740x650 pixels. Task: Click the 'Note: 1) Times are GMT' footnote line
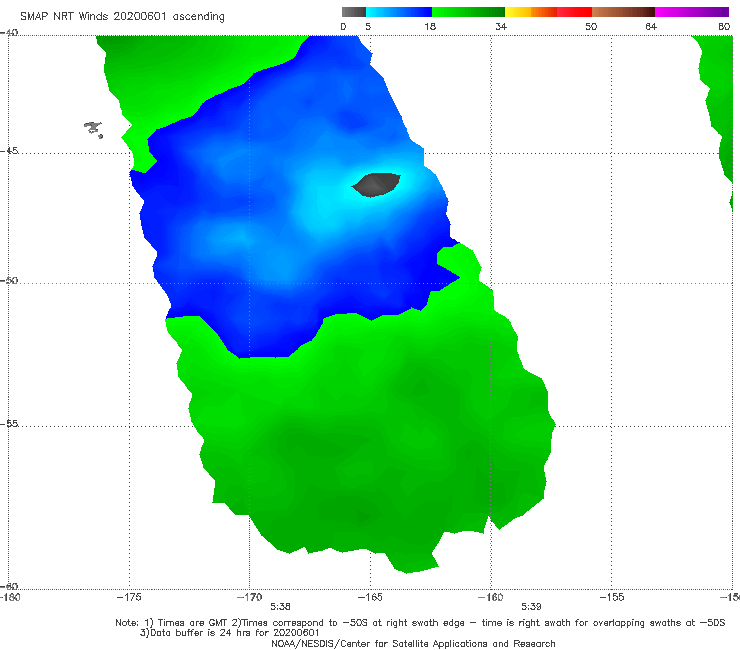(x=420, y=623)
